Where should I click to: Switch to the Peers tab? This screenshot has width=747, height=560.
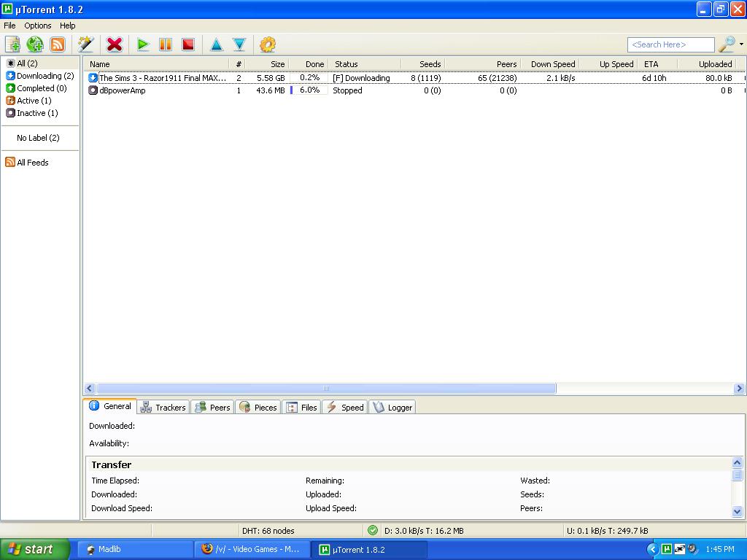tap(212, 408)
